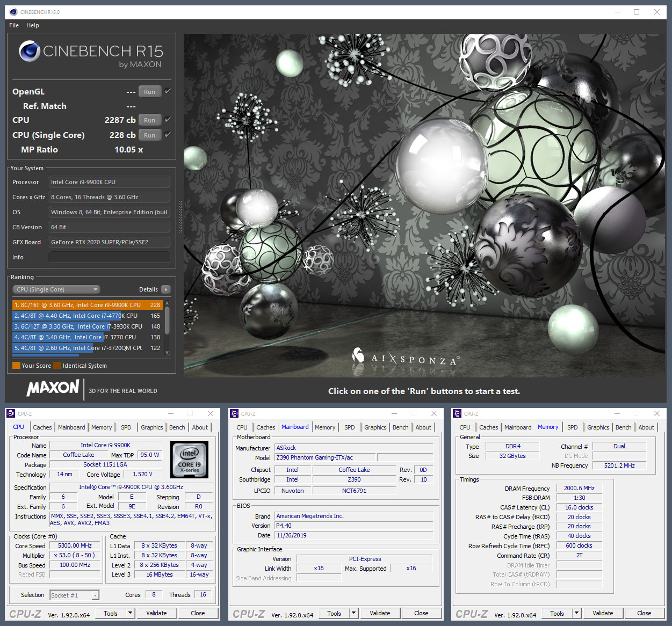The image size is (672, 626).
Task: Click the DRAM Frequency 2000.6 MHz value
Action: (x=579, y=488)
